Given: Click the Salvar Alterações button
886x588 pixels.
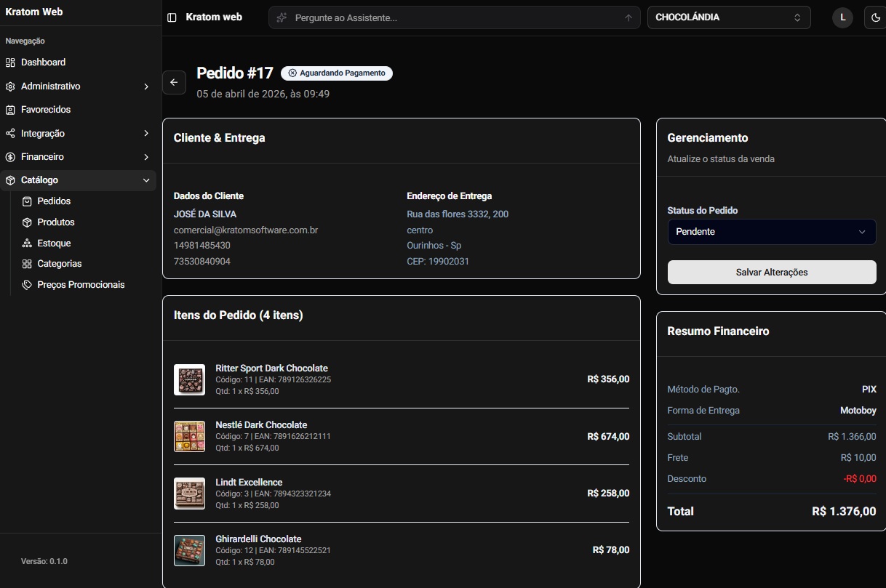Looking at the screenshot, I should tap(771, 272).
